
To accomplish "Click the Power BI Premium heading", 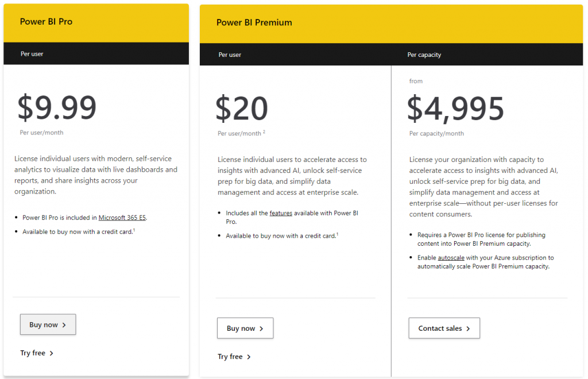I will click(254, 23).
